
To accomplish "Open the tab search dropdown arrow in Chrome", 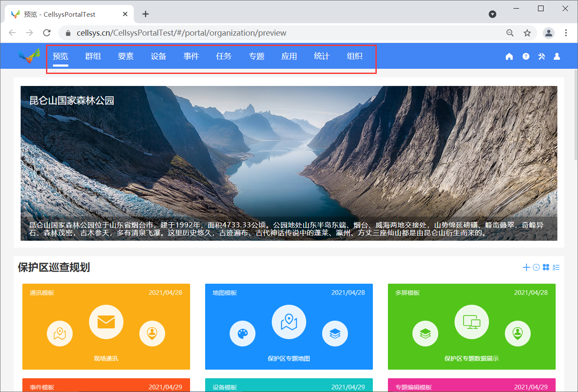I will click(493, 14).
